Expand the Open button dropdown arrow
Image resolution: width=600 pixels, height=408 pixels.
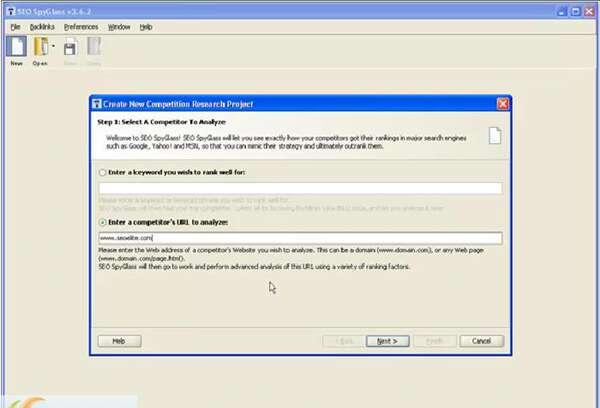[x=52, y=47]
